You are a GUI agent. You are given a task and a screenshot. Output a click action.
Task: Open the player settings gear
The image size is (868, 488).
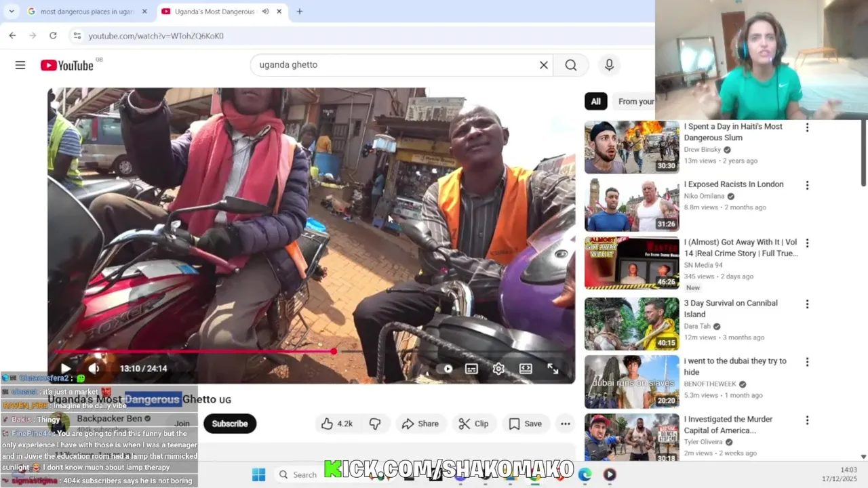click(498, 369)
